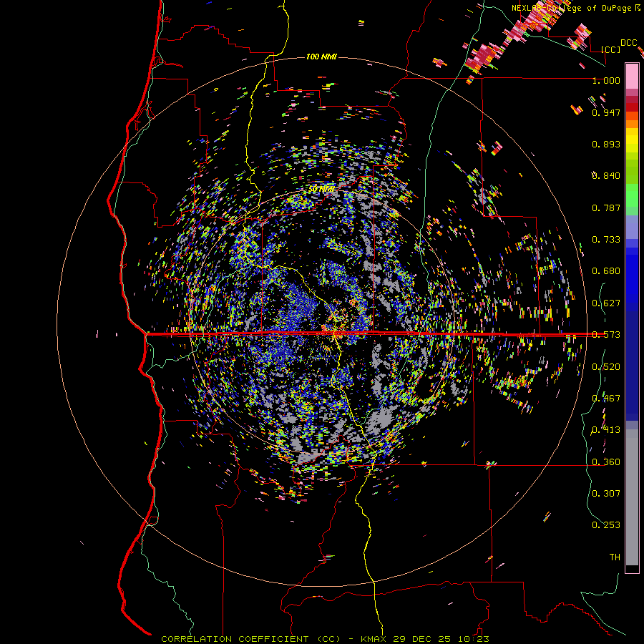
Task: Click the 0.360 legend label
Action: coord(606,462)
